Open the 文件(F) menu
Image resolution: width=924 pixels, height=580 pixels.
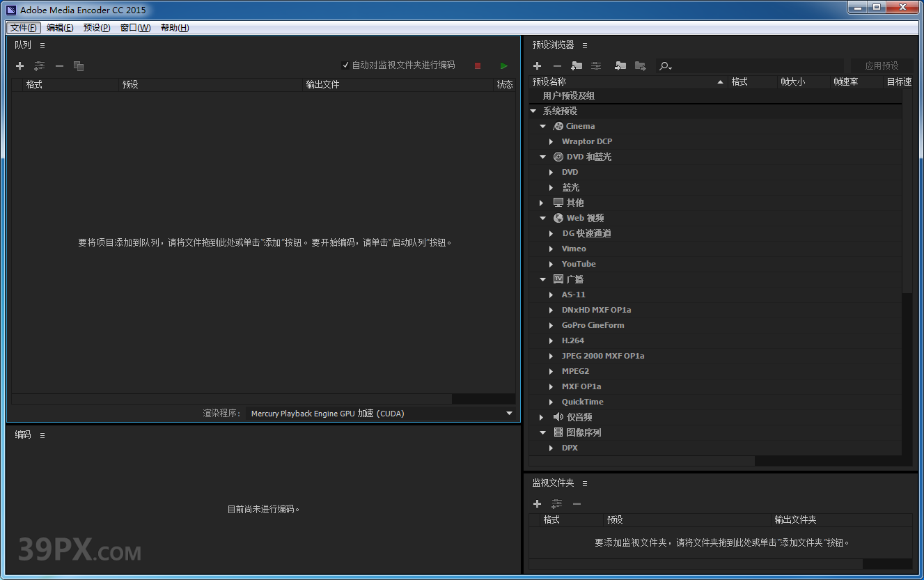point(24,28)
